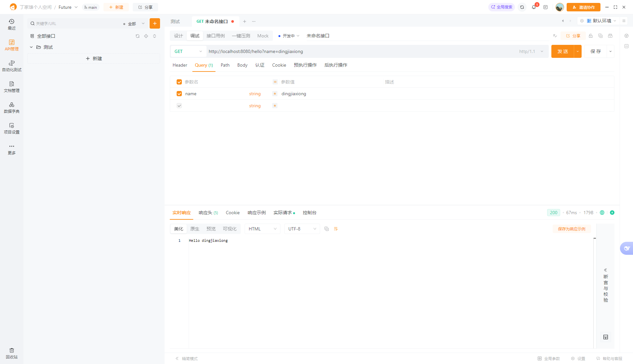Switch to the Mock tab
The image size is (633, 364).
pyautogui.click(x=263, y=36)
